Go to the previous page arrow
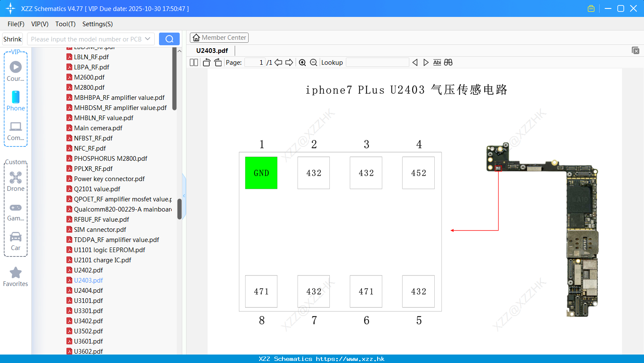 click(x=278, y=63)
